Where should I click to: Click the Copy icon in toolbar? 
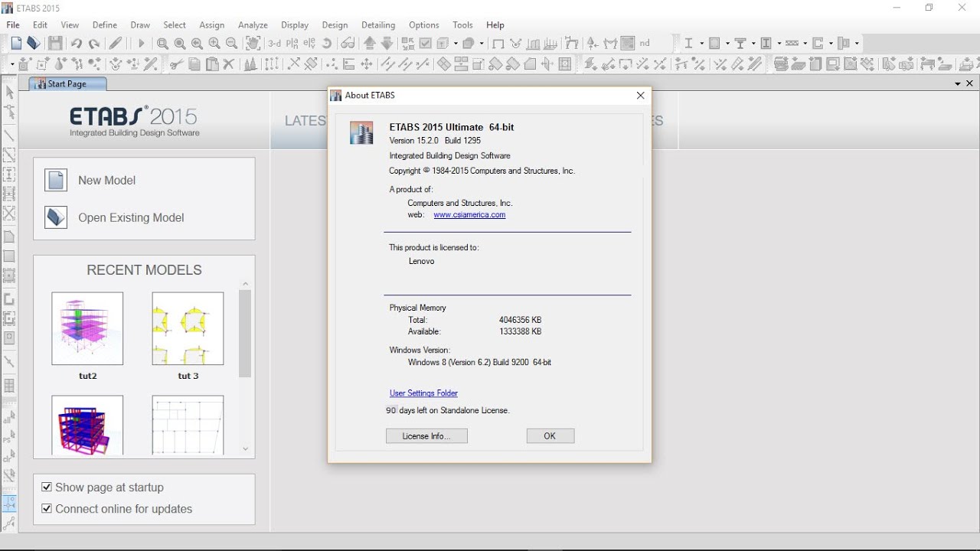click(x=194, y=64)
